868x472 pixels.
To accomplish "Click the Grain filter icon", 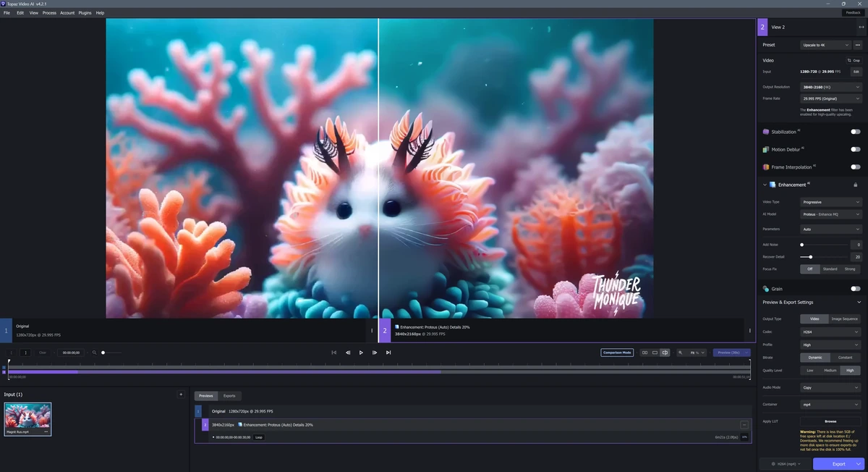I will click(766, 289).
